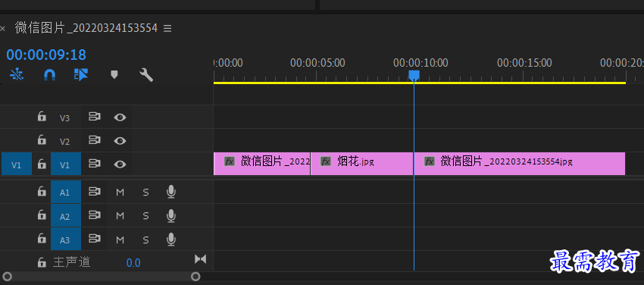The width and height of the screenshot is (644, 285).
Task: Open sequence panel hamburger menu
Action: [x=167, y=28]
